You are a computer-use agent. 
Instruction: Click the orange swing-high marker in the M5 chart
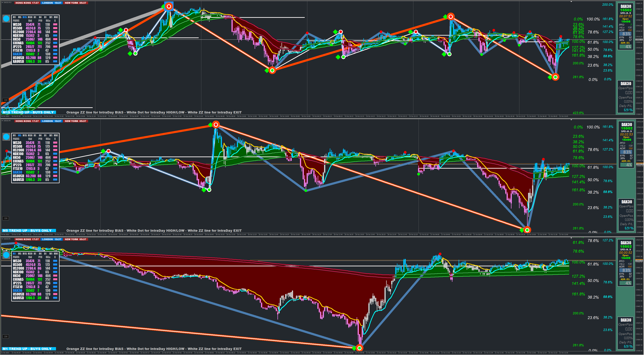point(216,125)
